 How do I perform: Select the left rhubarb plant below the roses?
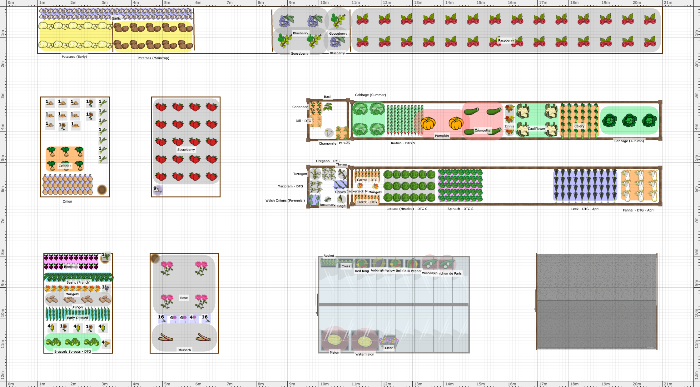166,337
